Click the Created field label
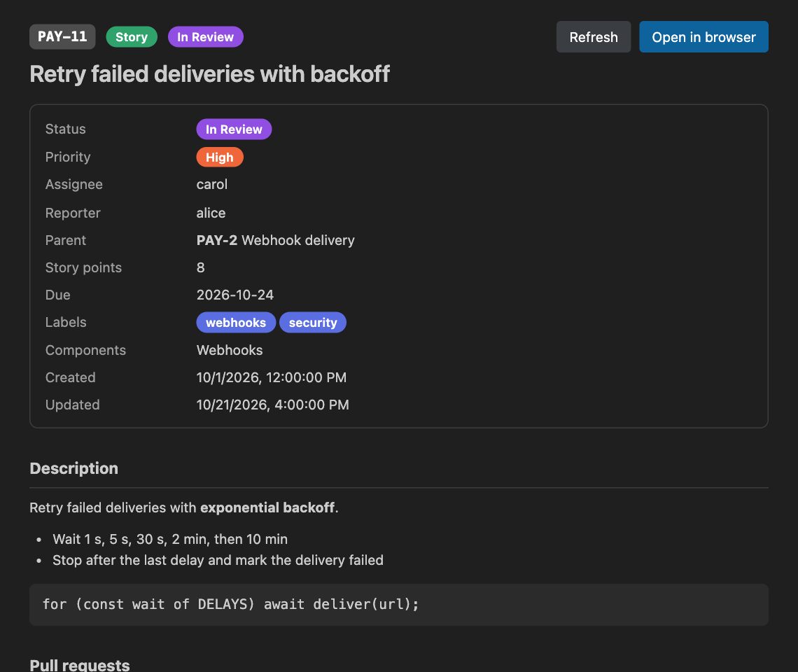Screen dimensions: 798x672 tap(70, 378)
